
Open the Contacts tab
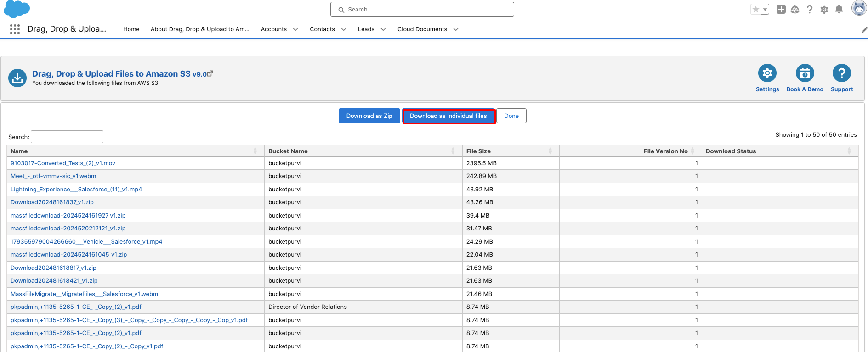tap(322, 29)
